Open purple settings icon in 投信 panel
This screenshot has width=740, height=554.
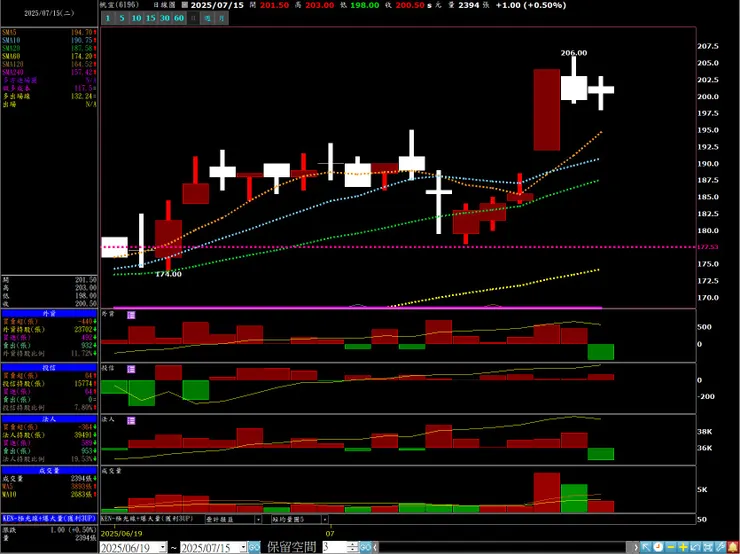click(x=131, y=369)
